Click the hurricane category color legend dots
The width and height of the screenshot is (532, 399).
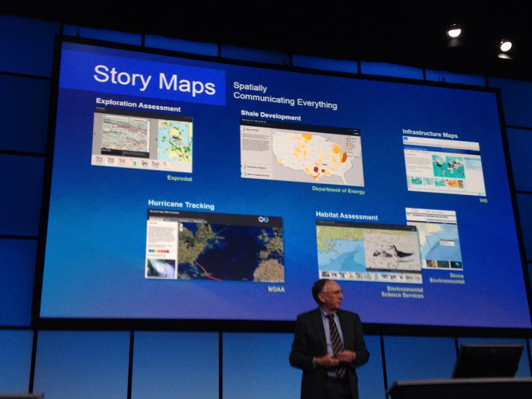point(159,251)
